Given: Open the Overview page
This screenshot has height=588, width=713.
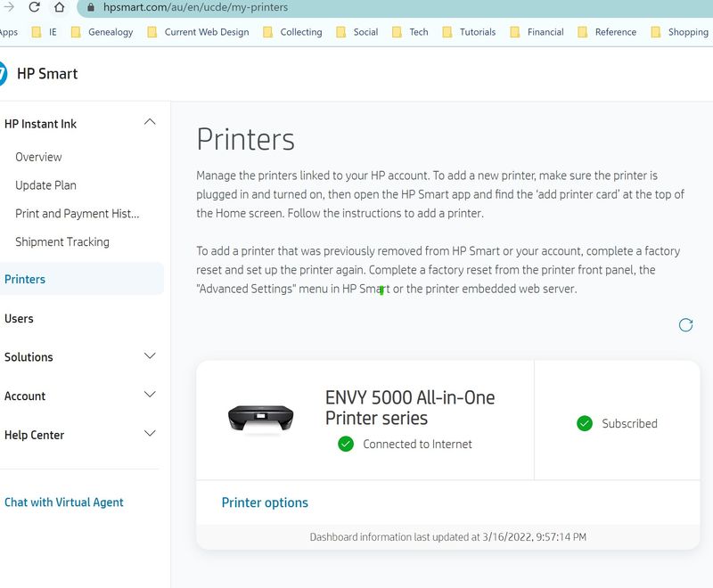Looking at the screenshot, I should pos(38,157).
